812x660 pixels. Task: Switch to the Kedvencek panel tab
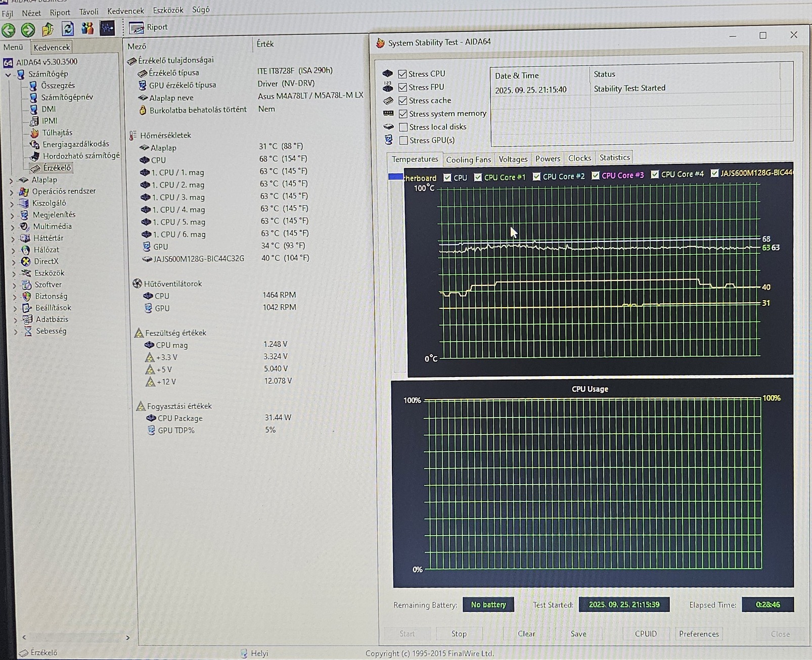point(52,48)
